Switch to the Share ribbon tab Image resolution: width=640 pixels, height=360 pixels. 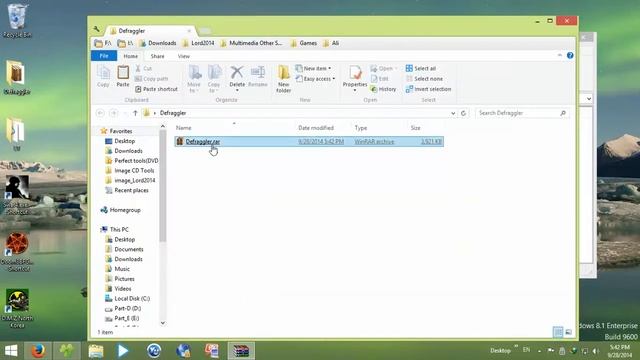tap(158, 56)
